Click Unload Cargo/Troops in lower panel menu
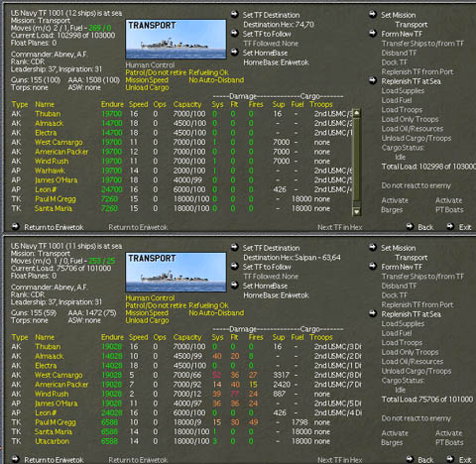 (x=416, y=371)
